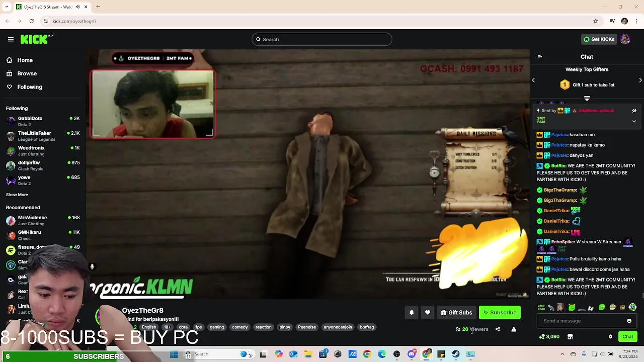The height and width of the screenshot is (362, 644).
Task: Open emoji picker in message box
Action: coord(629,321)
